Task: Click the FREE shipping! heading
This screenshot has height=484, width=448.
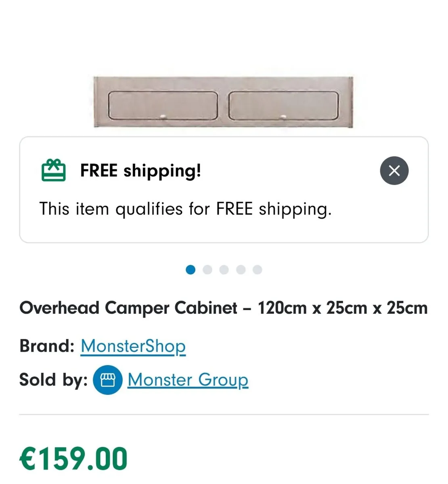Action: click(141, 170)
